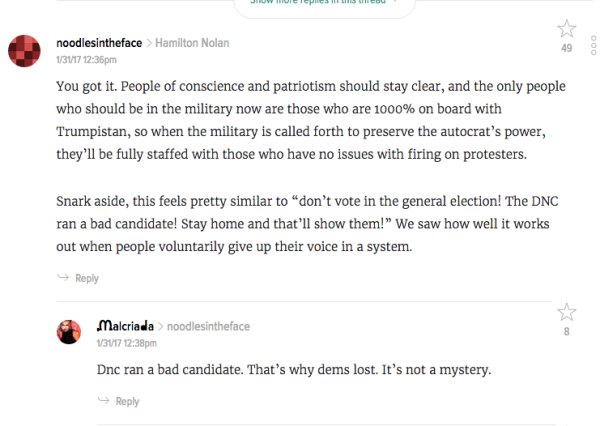Image resolution: width=600 pixels, height=426 pixels.
Task: Expand 'Show more replies in this thread'
Action: [316, 3]
